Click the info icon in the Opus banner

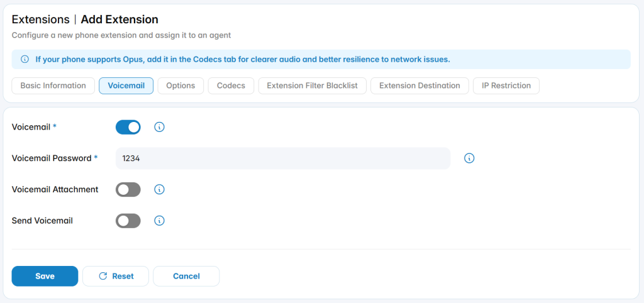[25, 60]
